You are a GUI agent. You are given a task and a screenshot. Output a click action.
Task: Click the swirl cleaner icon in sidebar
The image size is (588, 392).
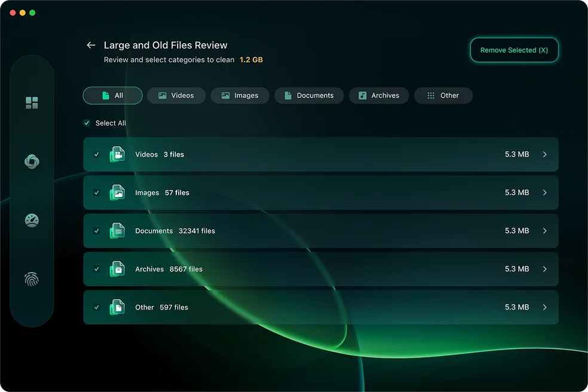tap(32, 161)
